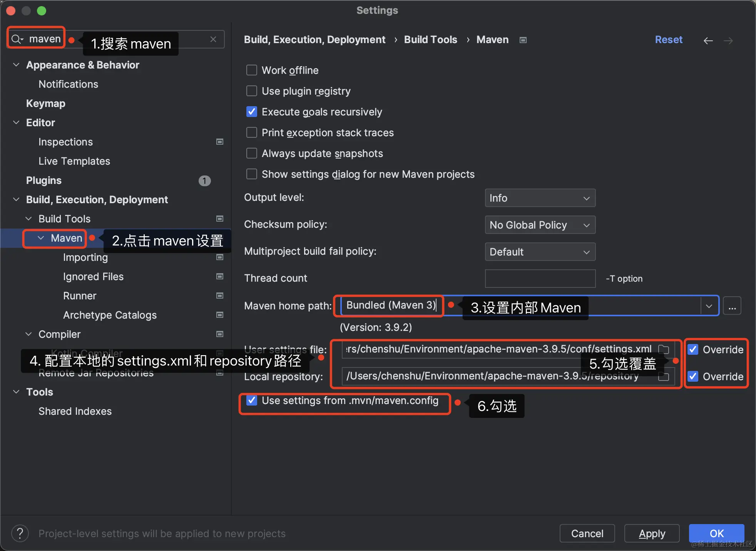Screen dimensions: 756x551
Task: Open the Archetype Catalogs settings page
Action: tap(110, 315)
